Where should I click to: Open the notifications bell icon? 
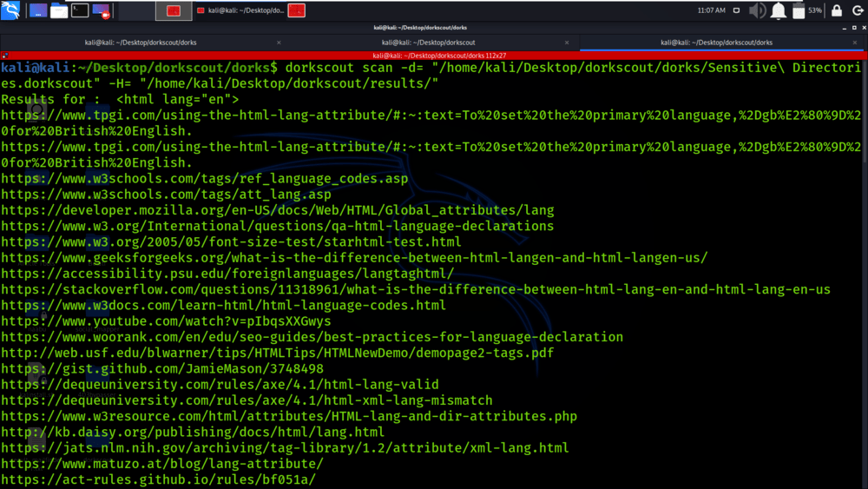tap(779, 10)
